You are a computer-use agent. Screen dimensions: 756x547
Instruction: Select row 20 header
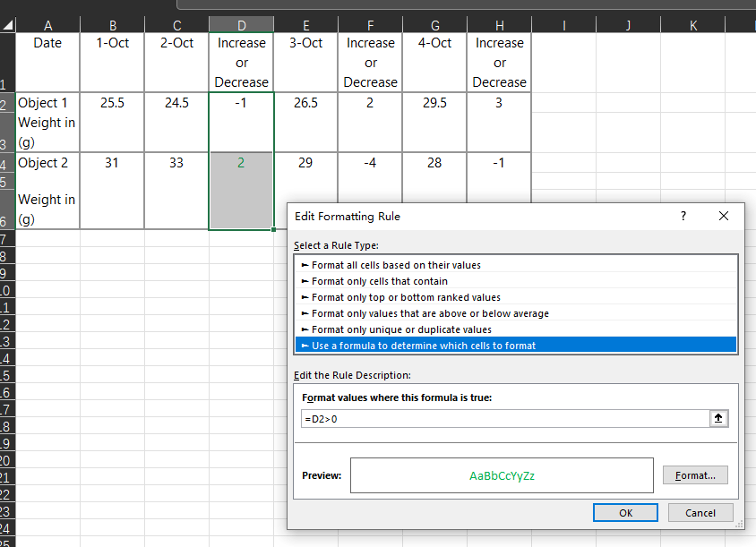(7, 460)
